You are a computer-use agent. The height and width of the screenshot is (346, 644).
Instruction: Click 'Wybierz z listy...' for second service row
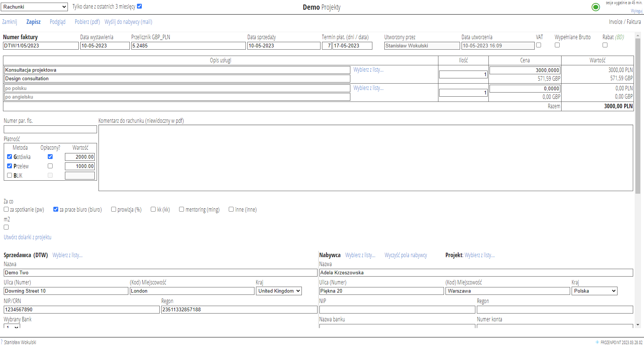click(x=368, y=88)
